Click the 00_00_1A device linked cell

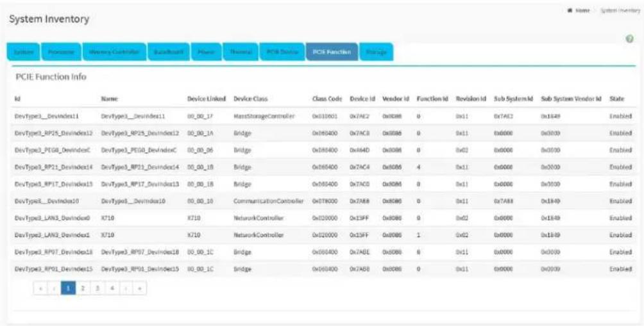[200, 133]
